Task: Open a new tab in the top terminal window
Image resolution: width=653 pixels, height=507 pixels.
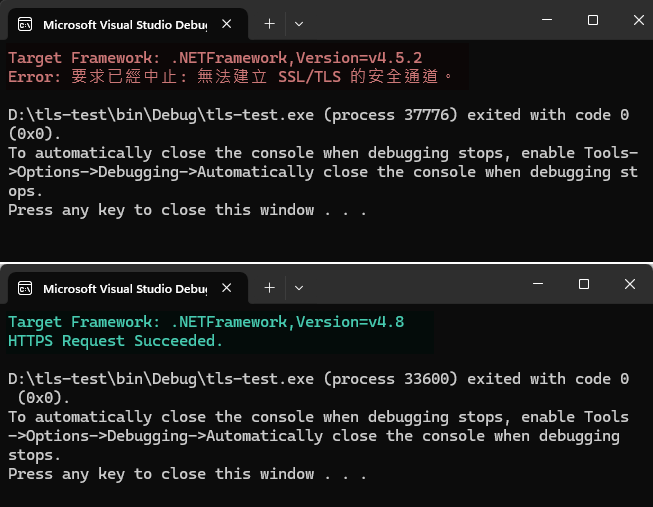Action: coord(269,23)
